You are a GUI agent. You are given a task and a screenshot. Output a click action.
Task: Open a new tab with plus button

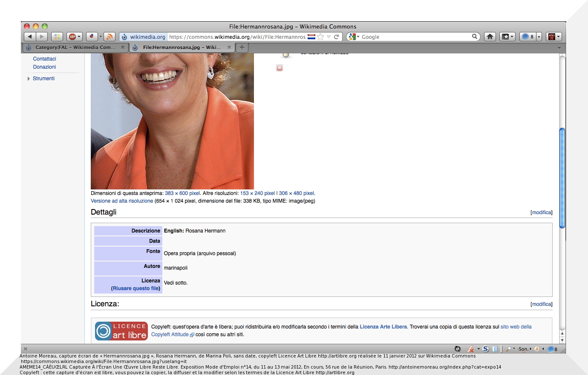(x=242, y=47)
